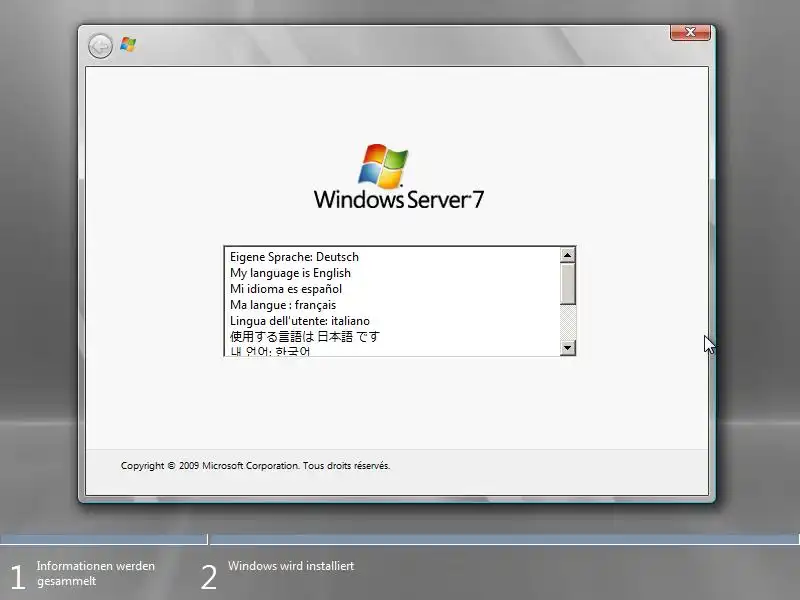Screen dimensions: 800x600
Task: Click the language list scroll up arrow
Action: (567, 255)
